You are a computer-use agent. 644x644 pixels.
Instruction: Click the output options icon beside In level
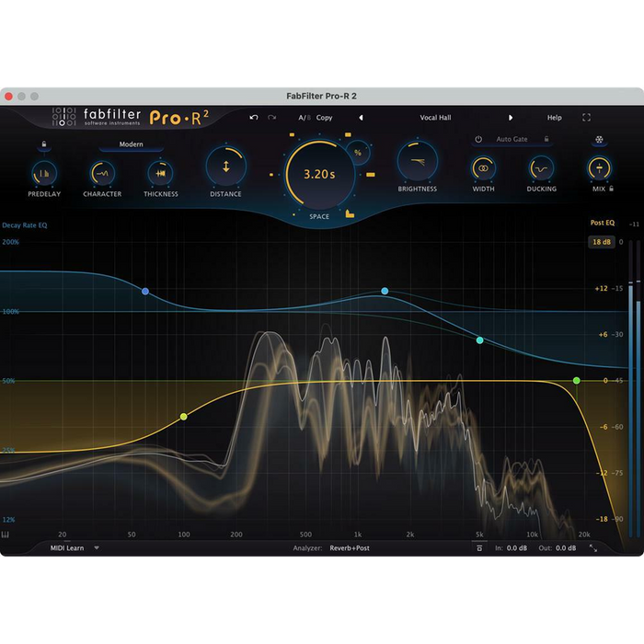(479, 548)
